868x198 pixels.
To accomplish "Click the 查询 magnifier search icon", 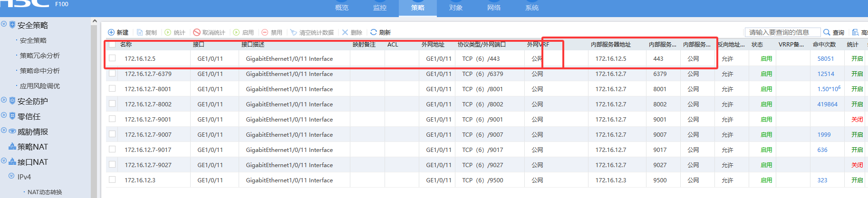I will point(827,32).
